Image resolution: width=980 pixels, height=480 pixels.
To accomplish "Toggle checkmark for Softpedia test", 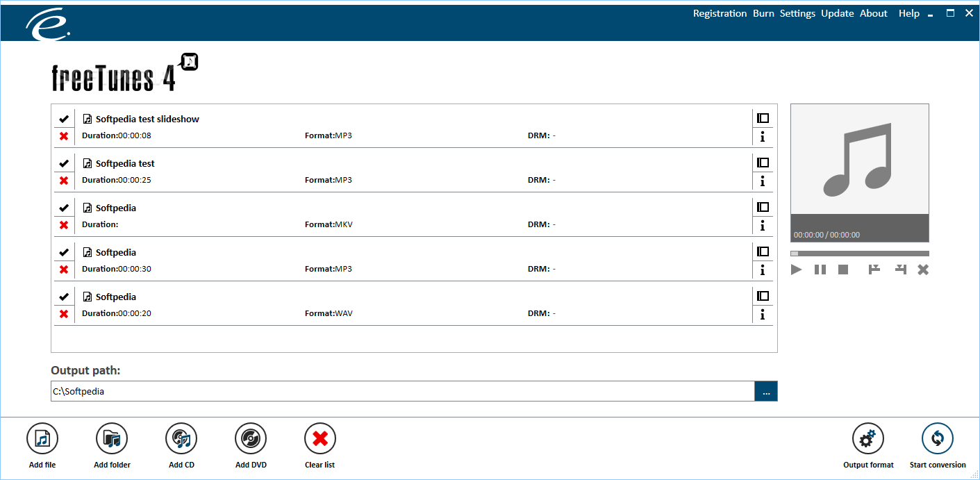I will tap(64, 163).
